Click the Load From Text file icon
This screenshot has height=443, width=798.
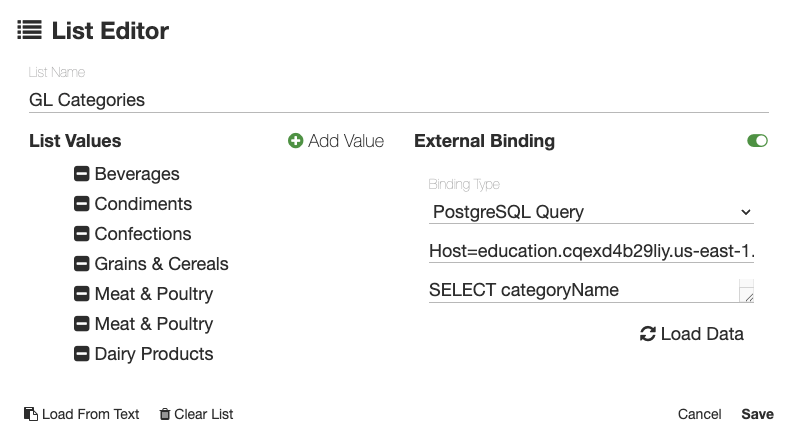(31, 414)
